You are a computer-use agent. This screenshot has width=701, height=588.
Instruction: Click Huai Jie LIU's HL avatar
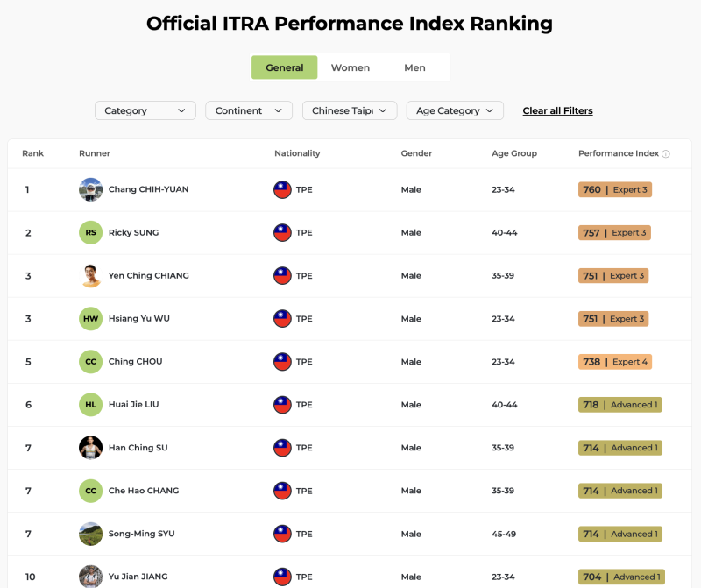pyautogui.click(x=90, y=405)
